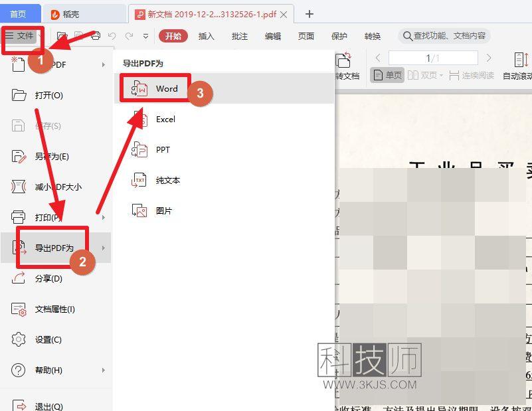Click the TXT file icon for 纯文本

(139, 180)
